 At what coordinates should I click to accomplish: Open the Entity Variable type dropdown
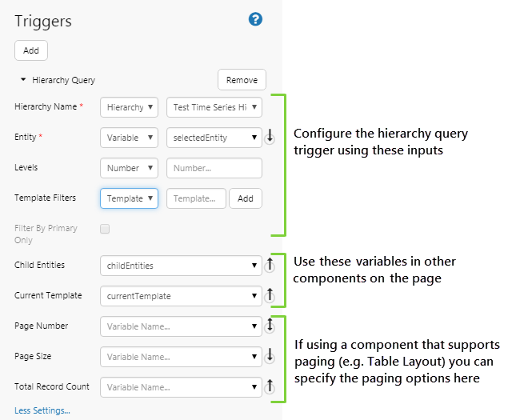pos(129,138)
